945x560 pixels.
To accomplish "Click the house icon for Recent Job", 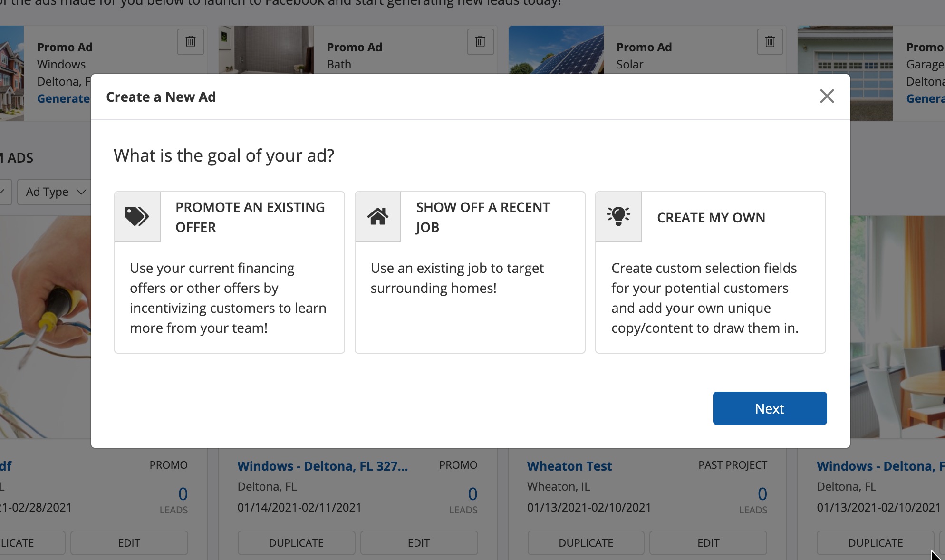I will click(x=378, y=217).
